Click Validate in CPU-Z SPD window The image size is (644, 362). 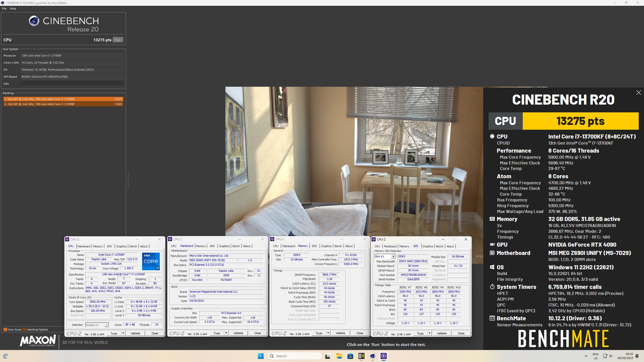442,333
